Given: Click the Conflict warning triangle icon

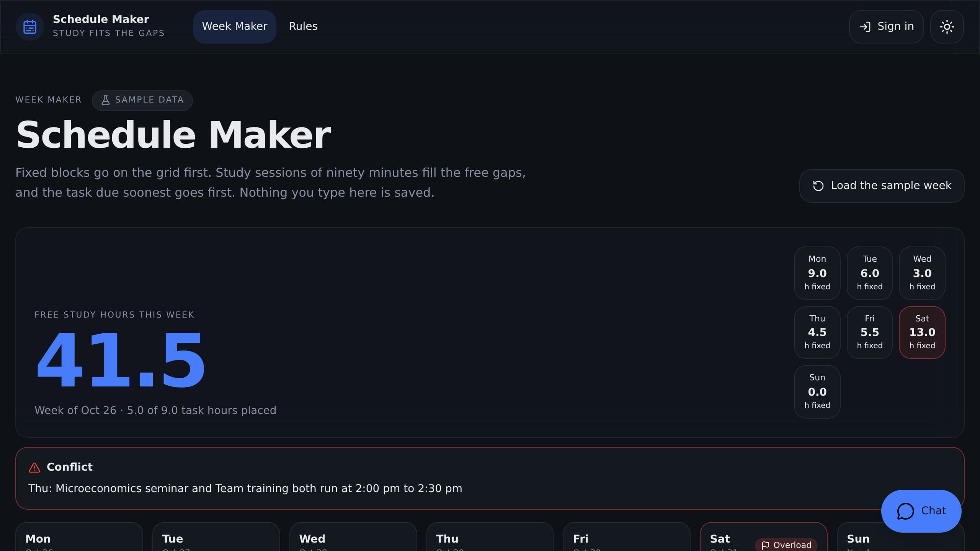Looking at the screenshot, I should click(x=34, y=468).
